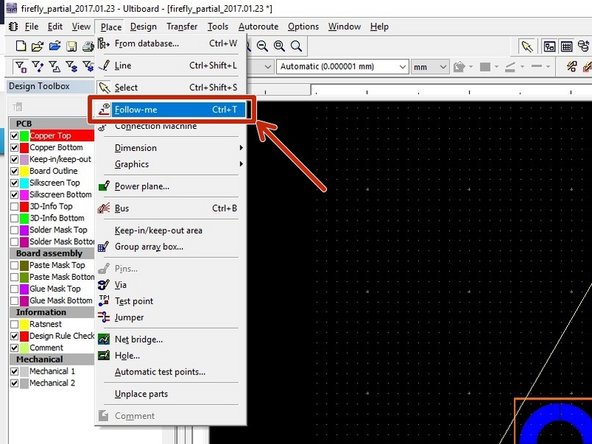Toggle the Mechanical 1 layer checkbox
Viewport: 592px width, 444px height.
[14, 371]
